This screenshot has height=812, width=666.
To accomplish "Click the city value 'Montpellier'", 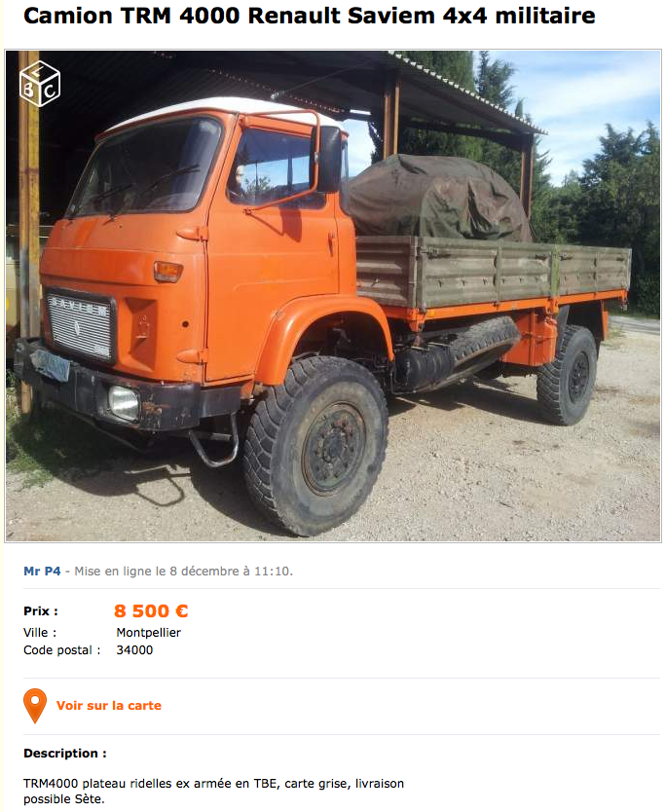I will 149,633.
